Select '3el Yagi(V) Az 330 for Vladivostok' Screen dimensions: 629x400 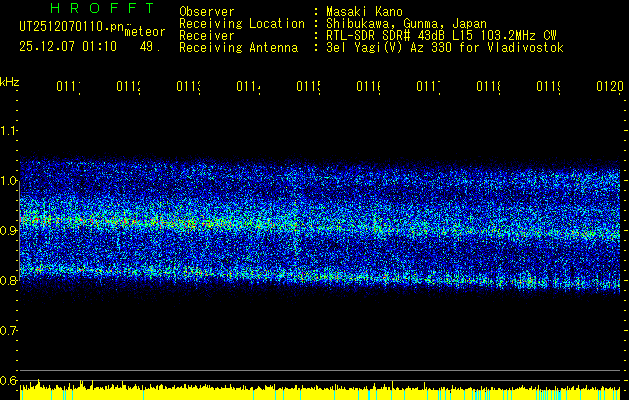[x=445, y=48]
